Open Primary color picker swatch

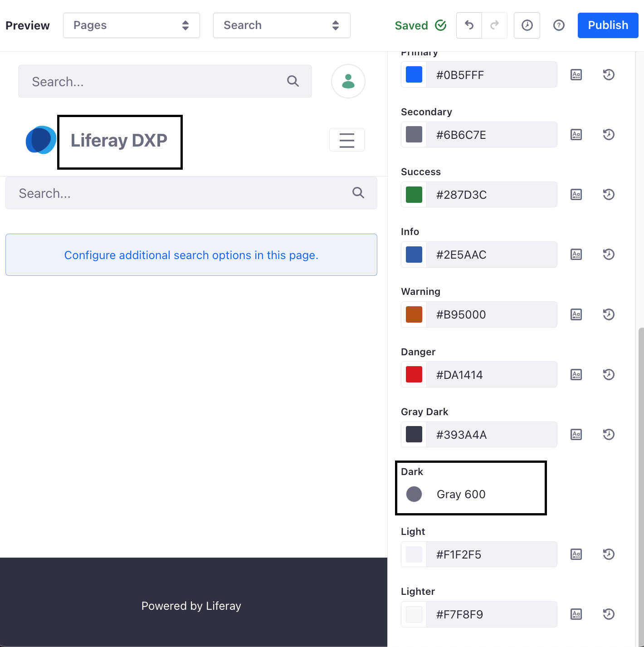coord(414,74)
